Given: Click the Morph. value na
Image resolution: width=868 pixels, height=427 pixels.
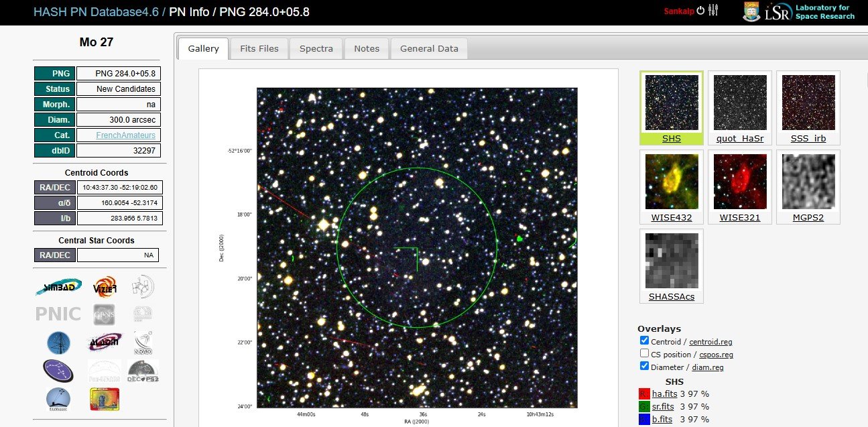Looking at the screenshot, I should (119, 105).
